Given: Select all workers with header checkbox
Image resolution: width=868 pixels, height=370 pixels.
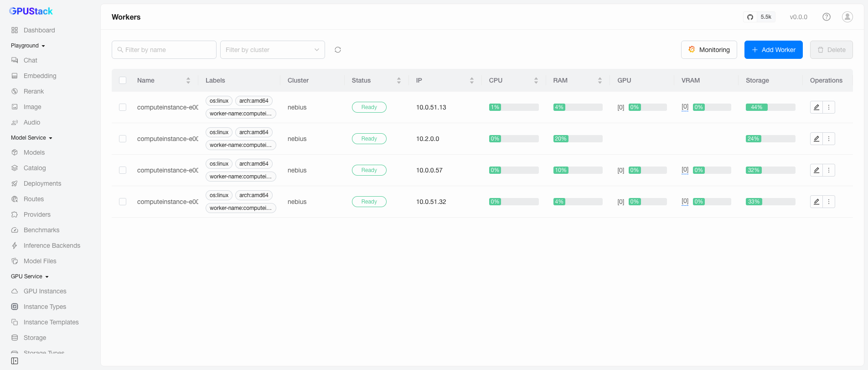Looking at the screenshot, I should [123, 80].
